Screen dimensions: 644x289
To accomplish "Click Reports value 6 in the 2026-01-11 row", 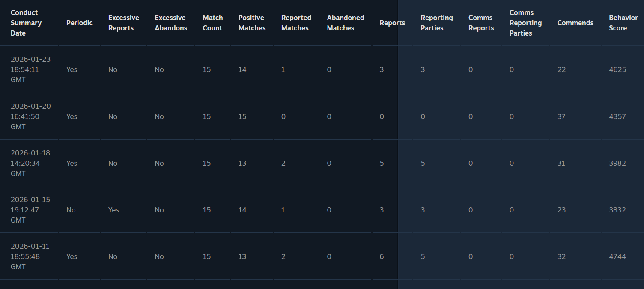I will pyautogui.click(x=382, y=256).
